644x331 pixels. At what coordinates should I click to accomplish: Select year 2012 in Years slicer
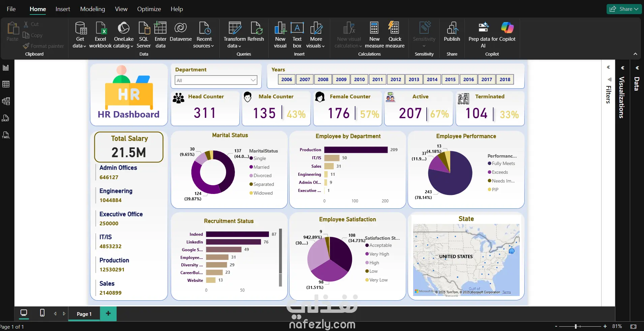[396, 79]
